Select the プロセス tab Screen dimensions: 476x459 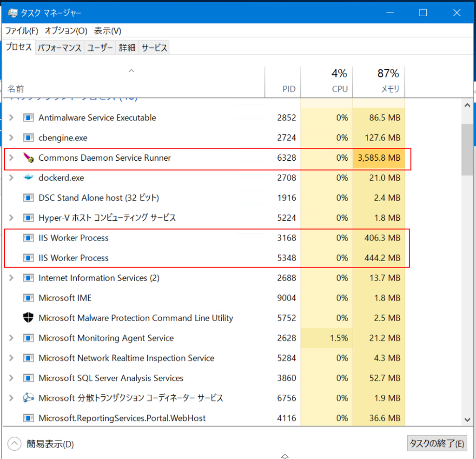[19, 47]
